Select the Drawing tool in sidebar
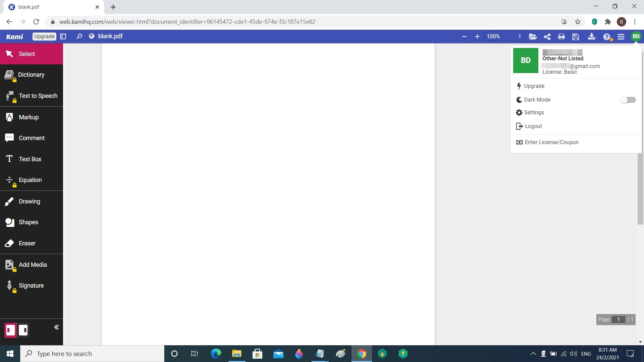 coord(30,201)
